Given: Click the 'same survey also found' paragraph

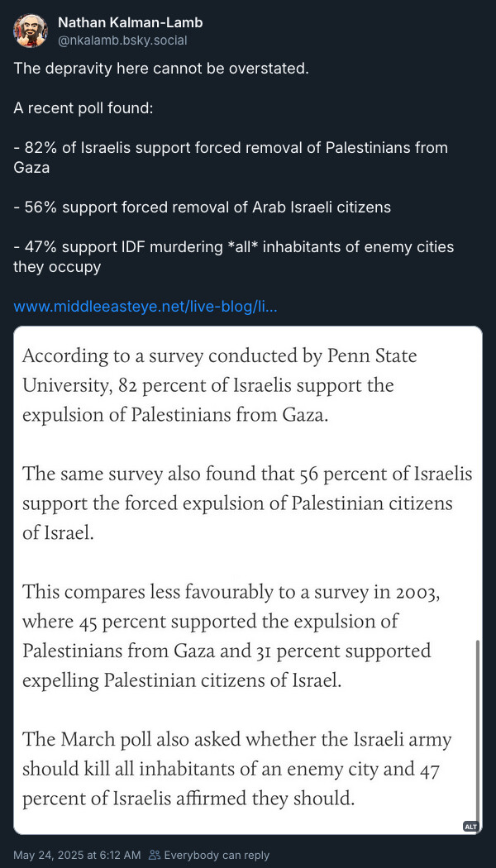Looking at the screenshot, I should click(x=247, y=504).
